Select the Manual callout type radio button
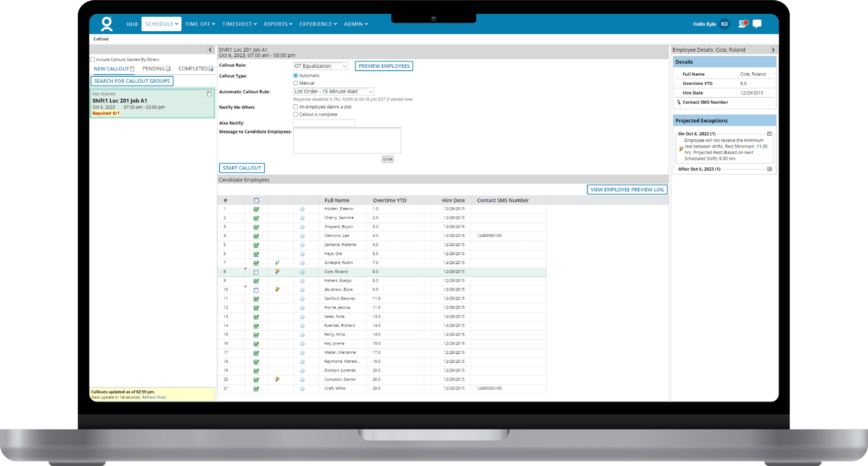Screen dimensions: 868x466 295,83
